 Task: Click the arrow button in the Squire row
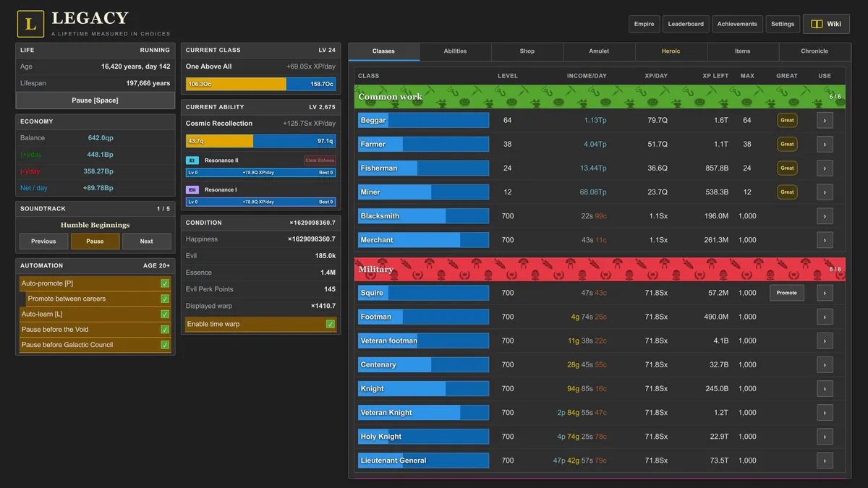[825, 293]
